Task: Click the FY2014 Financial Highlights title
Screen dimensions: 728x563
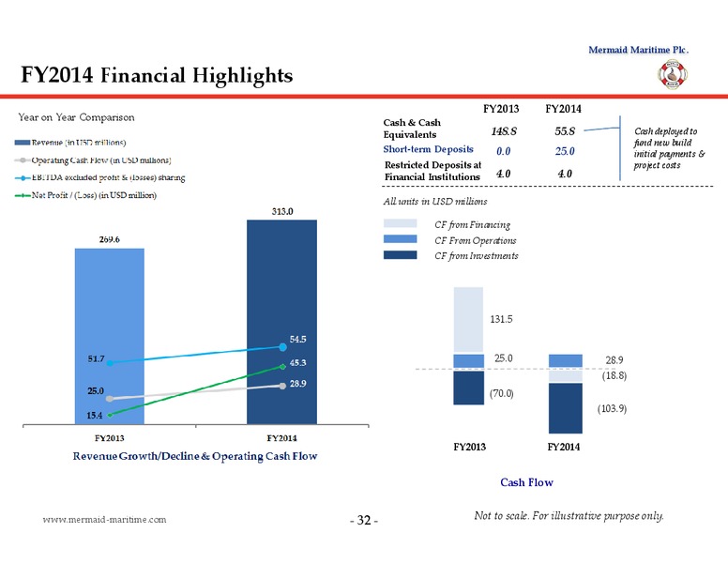Action: click(157, 75)
